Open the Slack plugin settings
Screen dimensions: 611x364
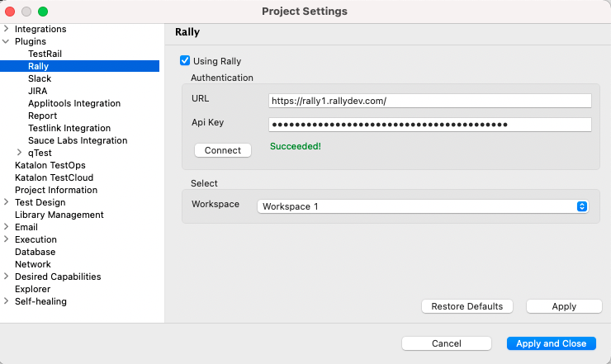click(40, 78)
